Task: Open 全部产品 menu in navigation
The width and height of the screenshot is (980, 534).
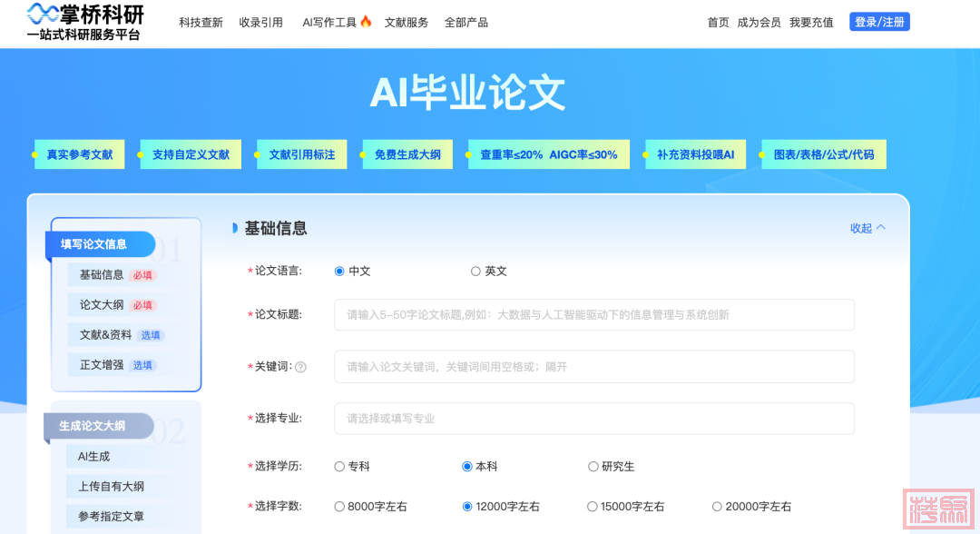Action: click(466, 23)
